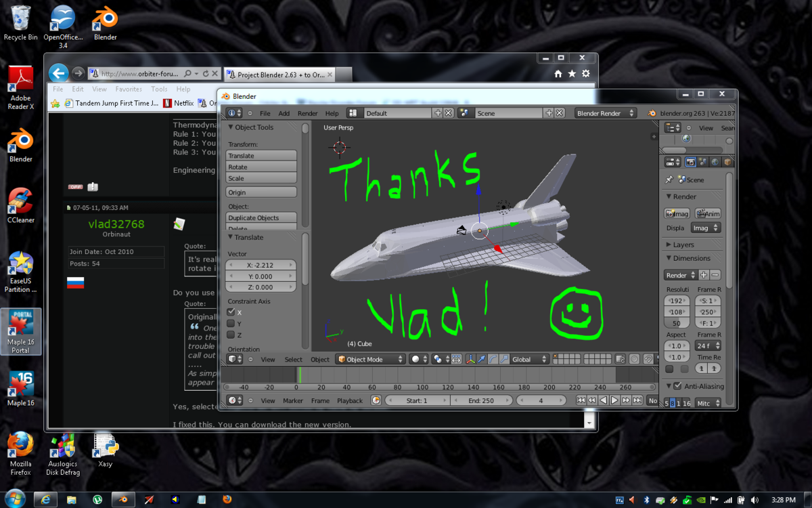812x508 pixels.
Task: Toggle proportional editing icon in 3D header
Action: 634,359
